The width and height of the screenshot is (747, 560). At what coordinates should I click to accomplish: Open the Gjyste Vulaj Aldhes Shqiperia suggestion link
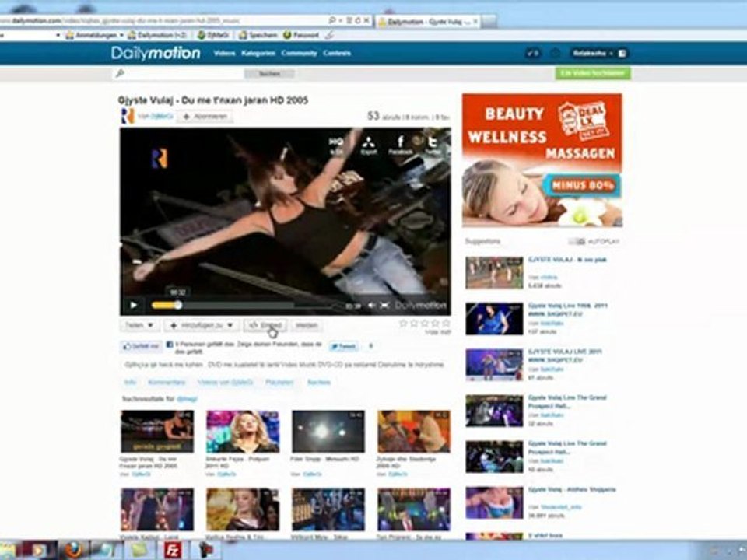coord(572,489)
